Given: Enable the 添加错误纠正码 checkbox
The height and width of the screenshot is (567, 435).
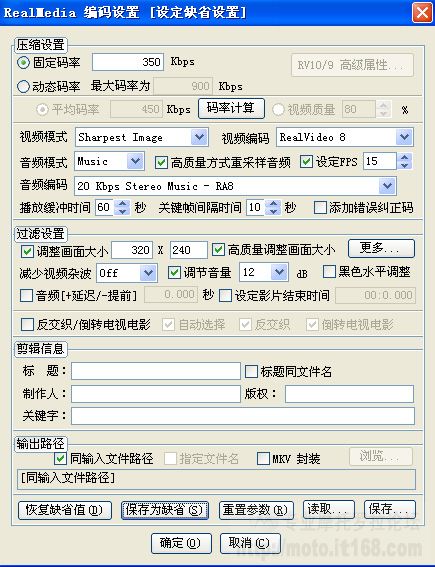Looking at the screenshot, I should [x=320, y=208].
